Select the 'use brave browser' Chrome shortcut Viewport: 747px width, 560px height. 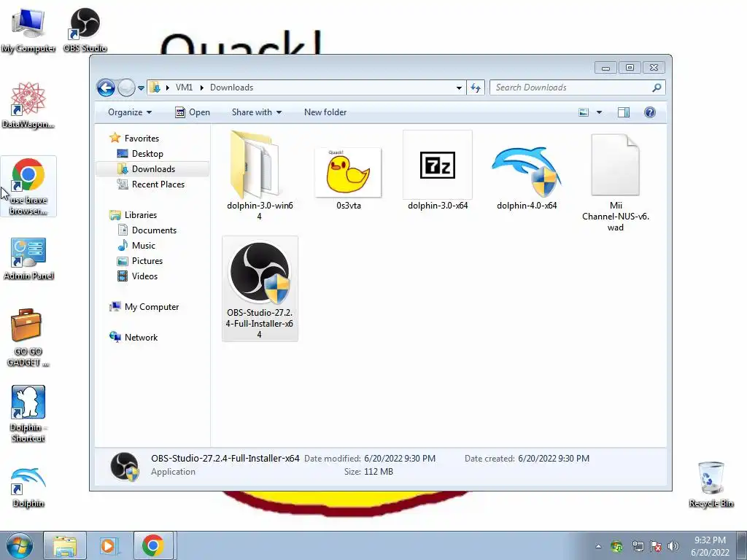pos(28,186)
